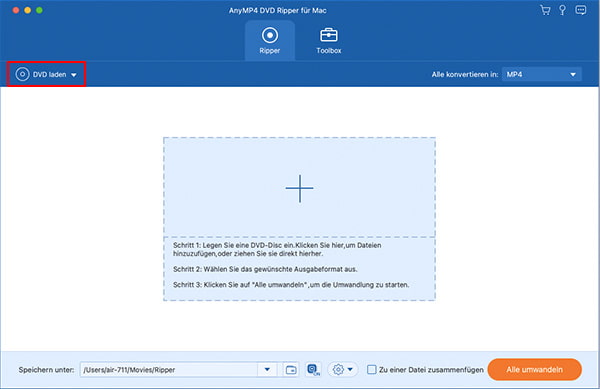
Task: Expand the save path dropdown arrow
Action: 267,369
